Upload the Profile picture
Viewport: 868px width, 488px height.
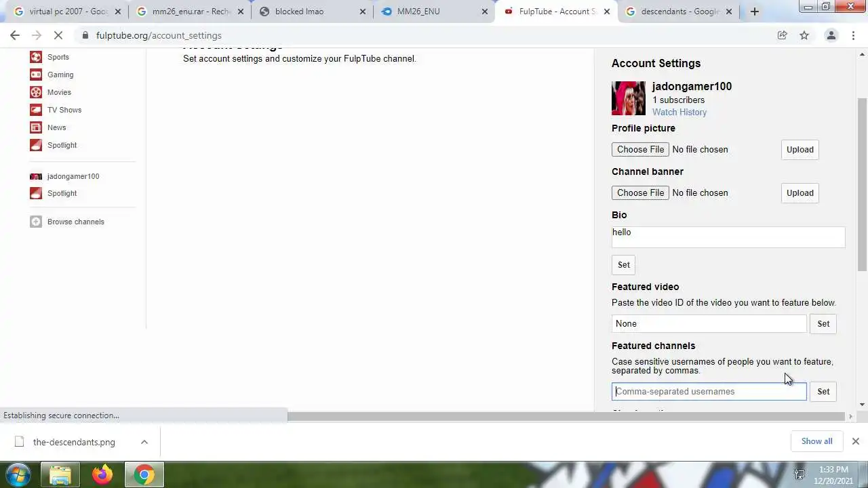(800, 150)
